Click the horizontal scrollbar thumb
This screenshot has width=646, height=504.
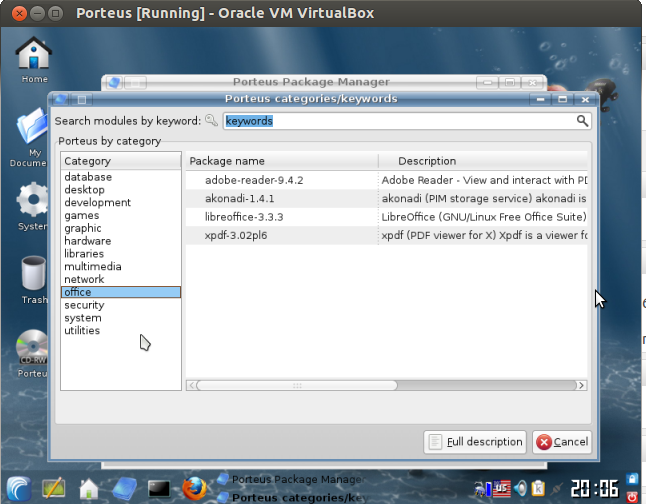(x=297, y=385)
